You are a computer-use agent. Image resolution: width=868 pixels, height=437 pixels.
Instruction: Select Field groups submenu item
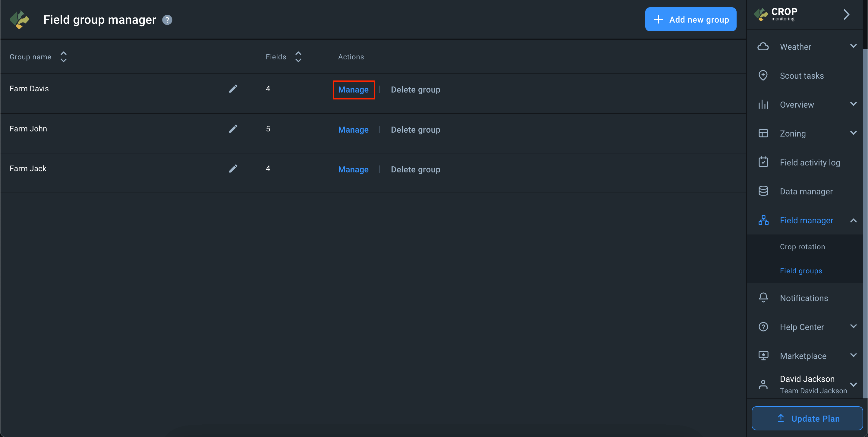click(x=801, y=271)
